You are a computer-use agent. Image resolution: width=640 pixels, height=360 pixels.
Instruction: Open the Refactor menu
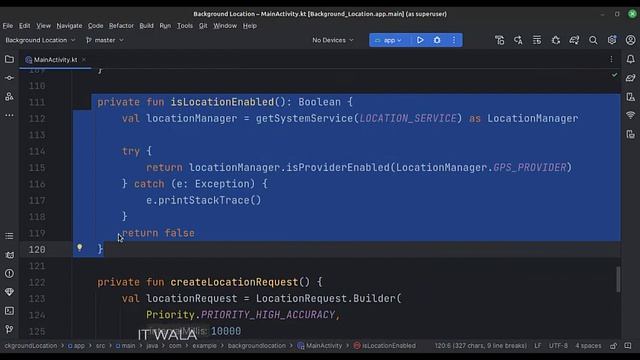point(121,26)
